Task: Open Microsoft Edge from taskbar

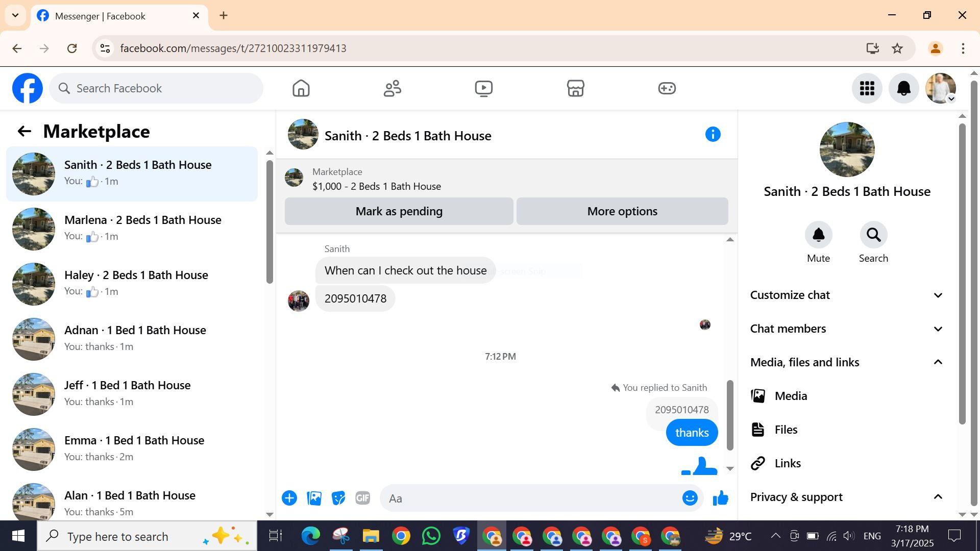Action: 310,536
